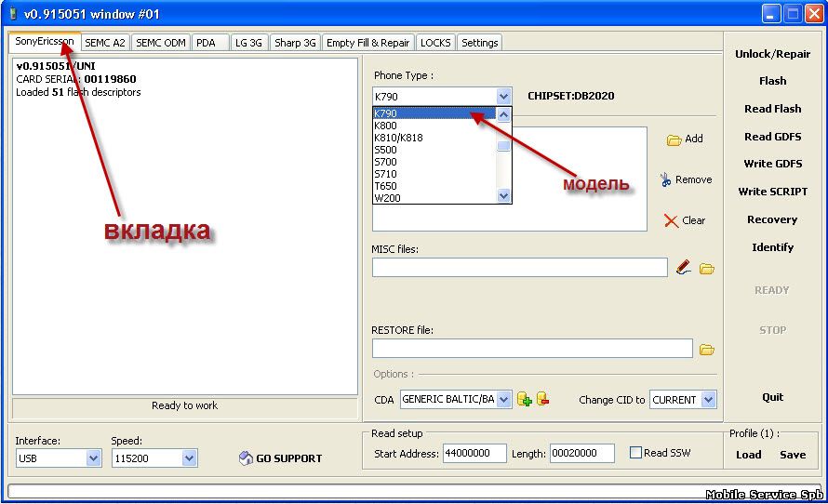The width and height of the screenshot is (828, 504).
Task: Click the Unlock/Repair button
Action: 772,54
